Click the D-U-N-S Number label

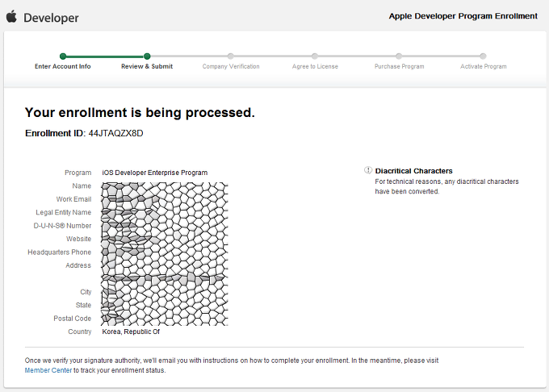pyautogui.click(x=62, y=226)
